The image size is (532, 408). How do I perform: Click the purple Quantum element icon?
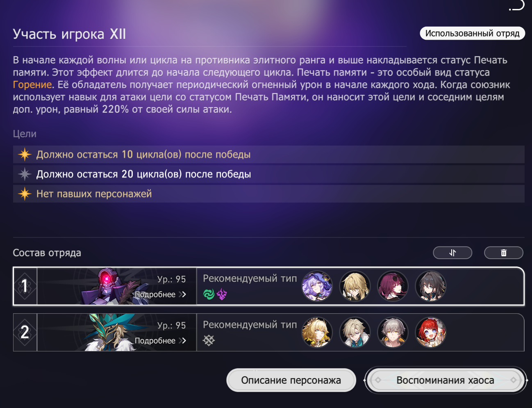point(222,294)
